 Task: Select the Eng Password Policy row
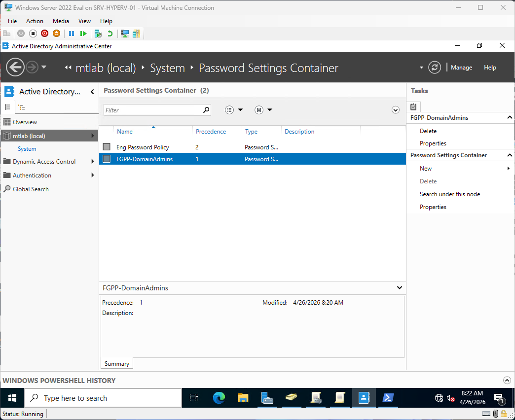(252, 147)
